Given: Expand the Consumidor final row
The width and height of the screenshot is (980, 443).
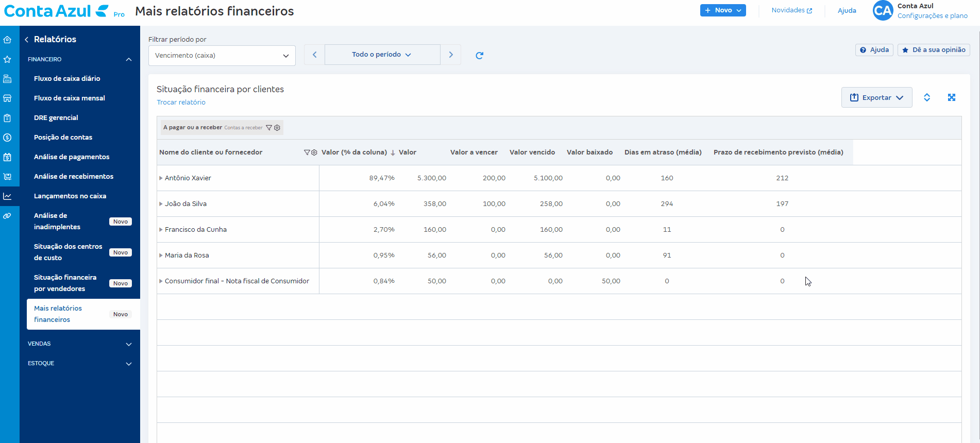Looking at the screenshot, I should [x=161, y=281].
